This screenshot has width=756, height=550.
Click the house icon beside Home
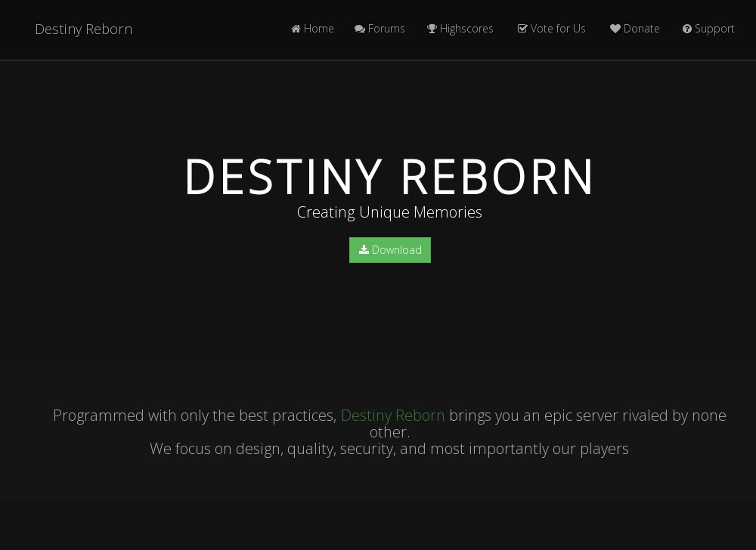pos(296,29)
